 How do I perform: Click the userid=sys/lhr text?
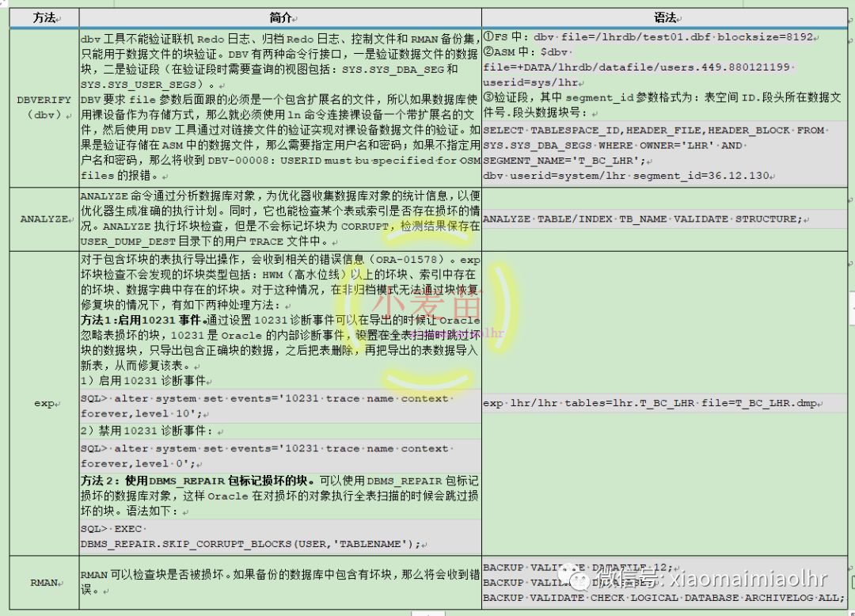pos(530,82)
